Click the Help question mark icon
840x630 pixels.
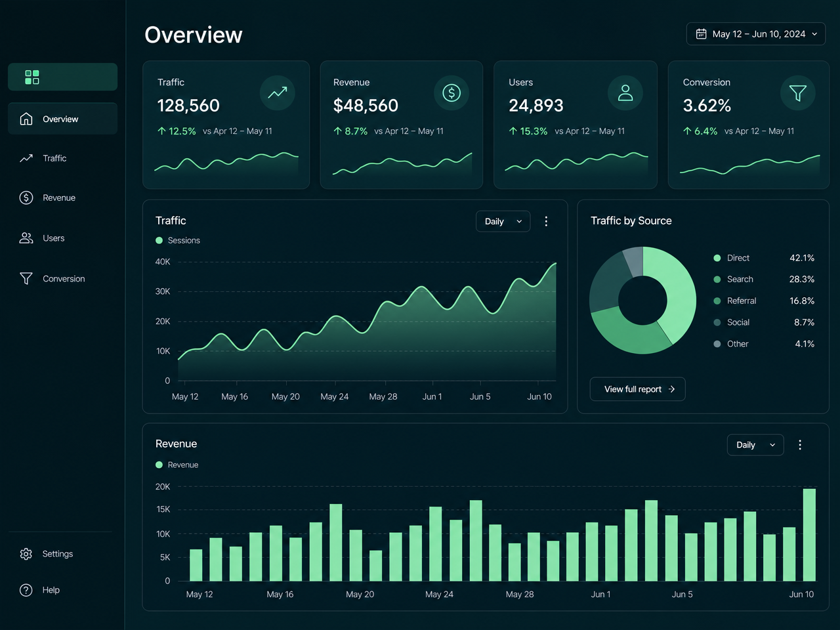point(26,590)
